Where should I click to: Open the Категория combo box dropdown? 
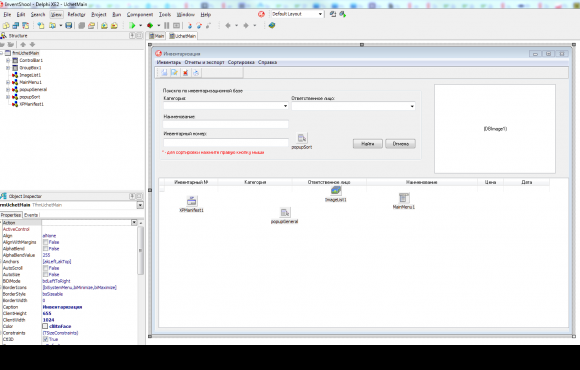coord(285,106)
